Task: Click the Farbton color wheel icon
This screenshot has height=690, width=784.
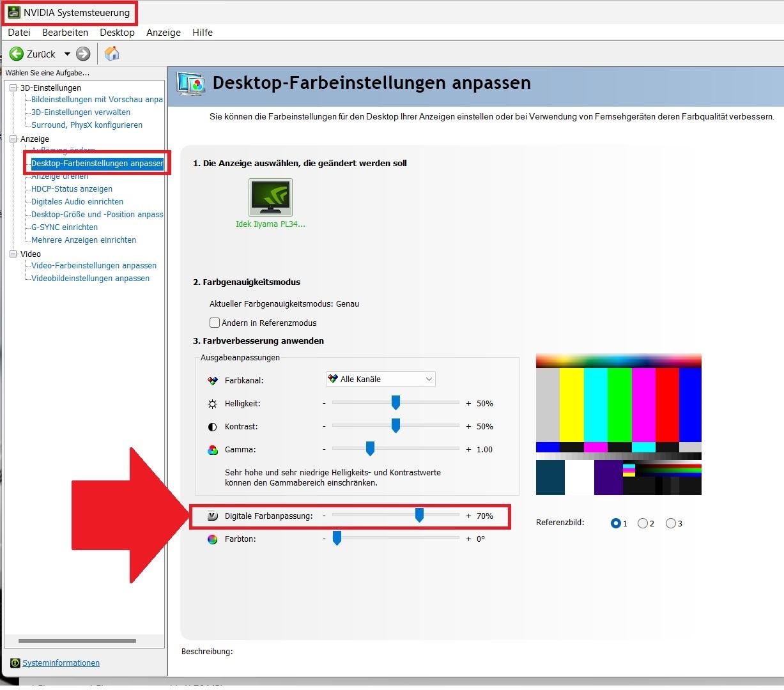Action: (x=213, y=539)
